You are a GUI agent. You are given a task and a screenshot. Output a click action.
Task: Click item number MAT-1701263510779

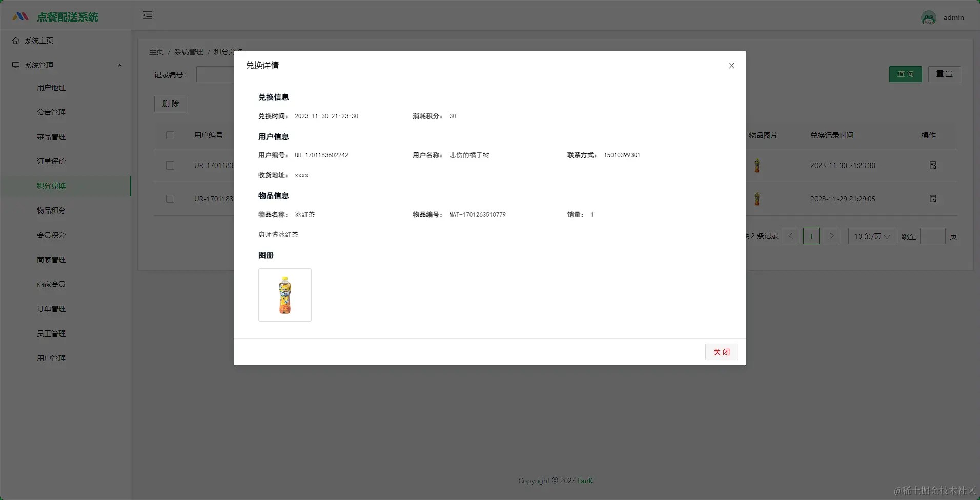pos(477,215)
